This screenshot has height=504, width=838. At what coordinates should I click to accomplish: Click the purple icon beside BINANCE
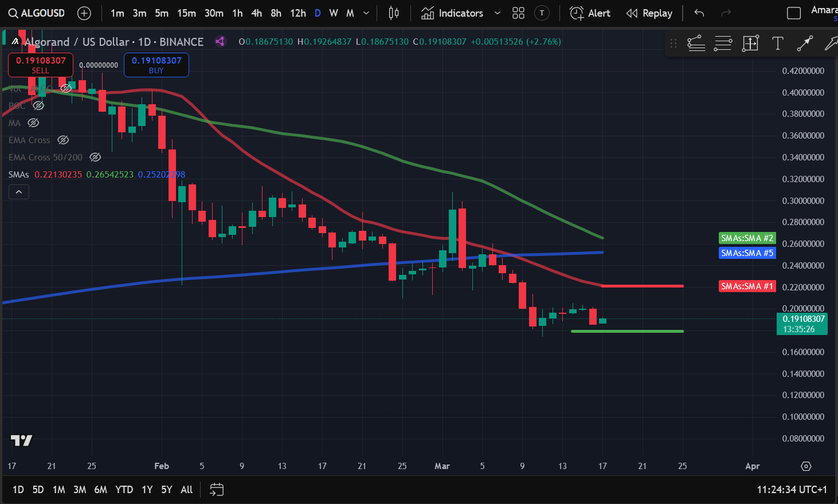point(220,41)
